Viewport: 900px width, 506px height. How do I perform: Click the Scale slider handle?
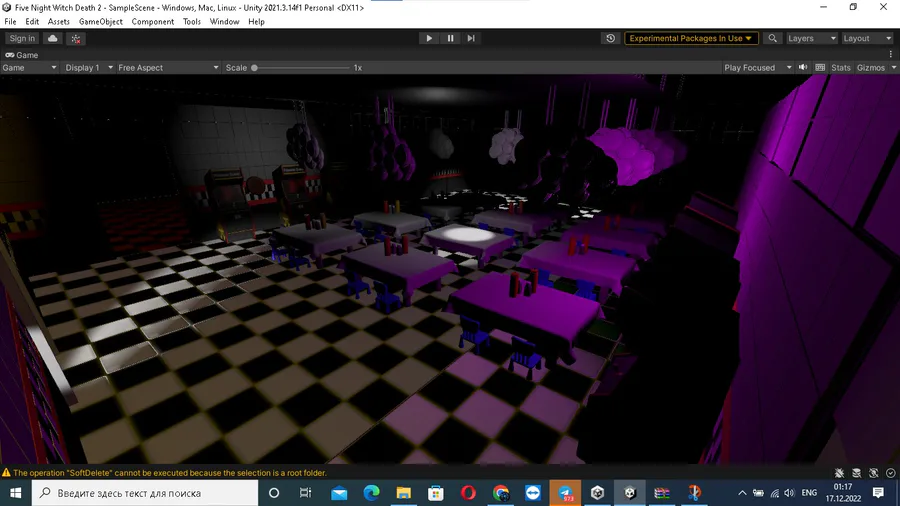(254, 68)
